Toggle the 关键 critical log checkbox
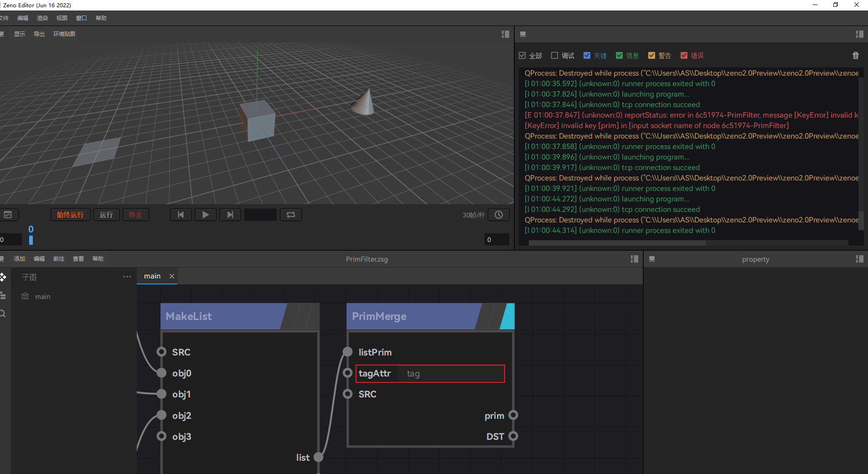The width and height of the screenshot is (868, 474). point(587,56)
